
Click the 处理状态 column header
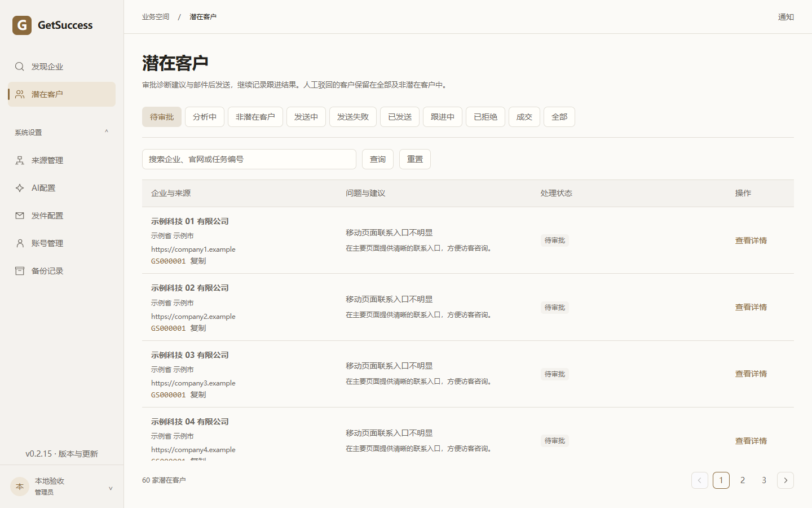point(556,193)
